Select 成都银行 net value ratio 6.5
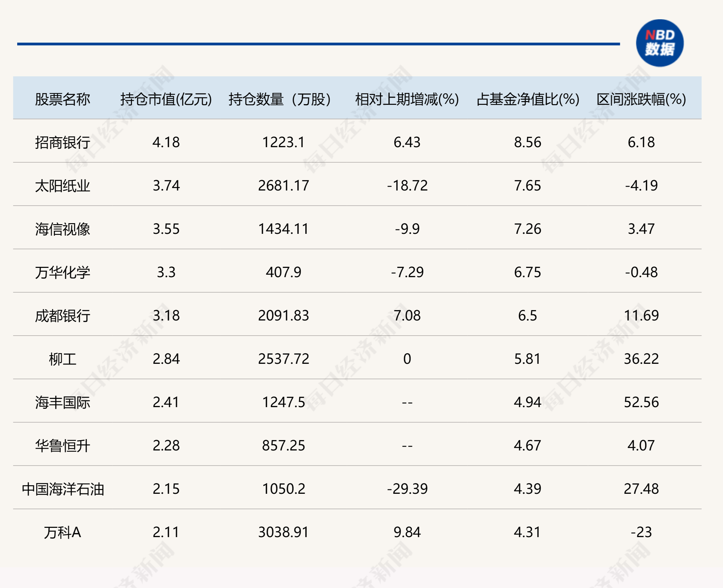723x588 pixels. [528, 316]
